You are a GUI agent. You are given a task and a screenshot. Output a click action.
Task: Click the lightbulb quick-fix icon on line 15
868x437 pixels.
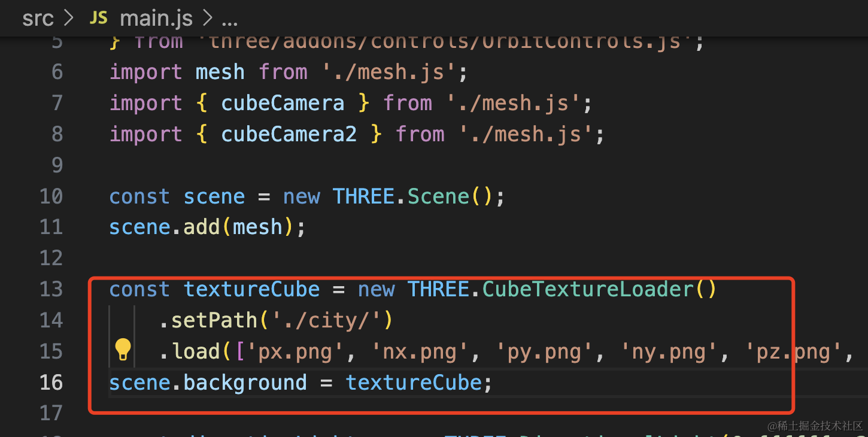pos(123,350)
